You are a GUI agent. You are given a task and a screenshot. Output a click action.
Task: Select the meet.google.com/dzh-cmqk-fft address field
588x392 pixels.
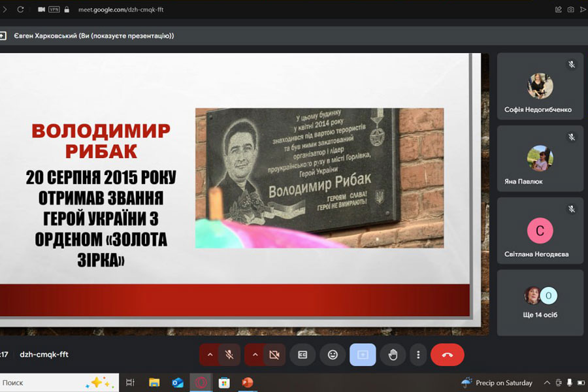coord(121,9)
